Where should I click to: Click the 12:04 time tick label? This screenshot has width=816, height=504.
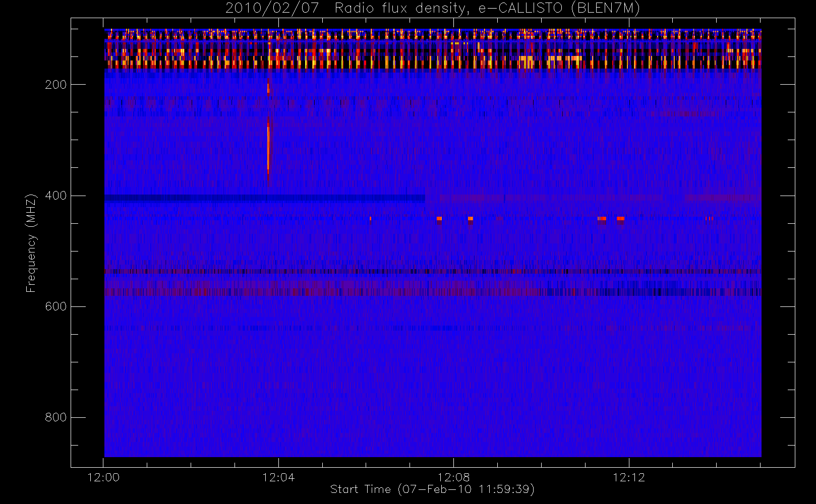click(278, 477)
